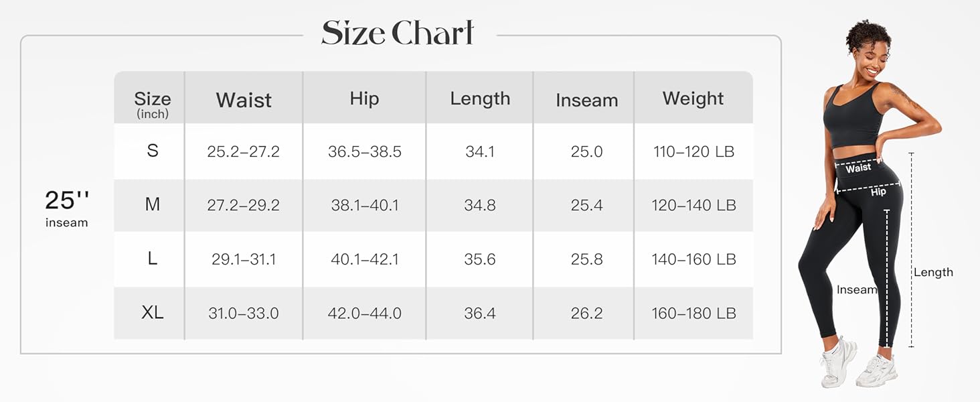Click the Inseam column header
This screenshot has height=402, width=980.
click(586, 100)
